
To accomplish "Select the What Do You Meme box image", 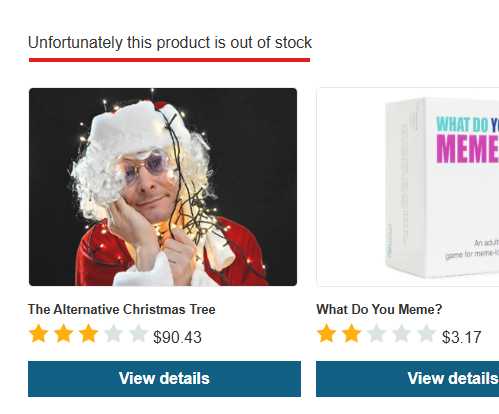I will (408, 187).
